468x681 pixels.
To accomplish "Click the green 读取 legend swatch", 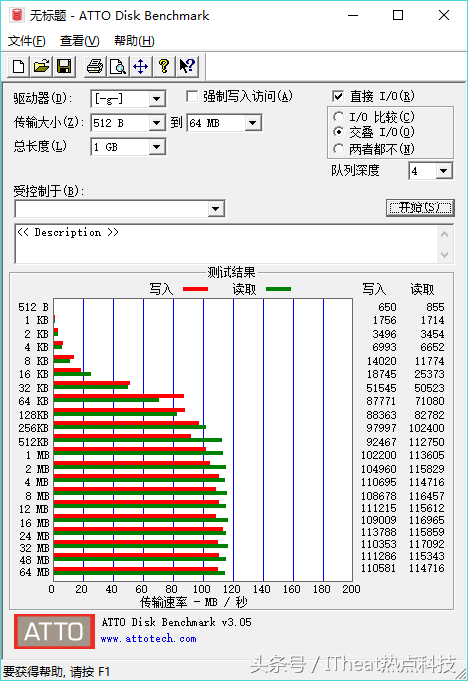I will click(x=278, y=289).
